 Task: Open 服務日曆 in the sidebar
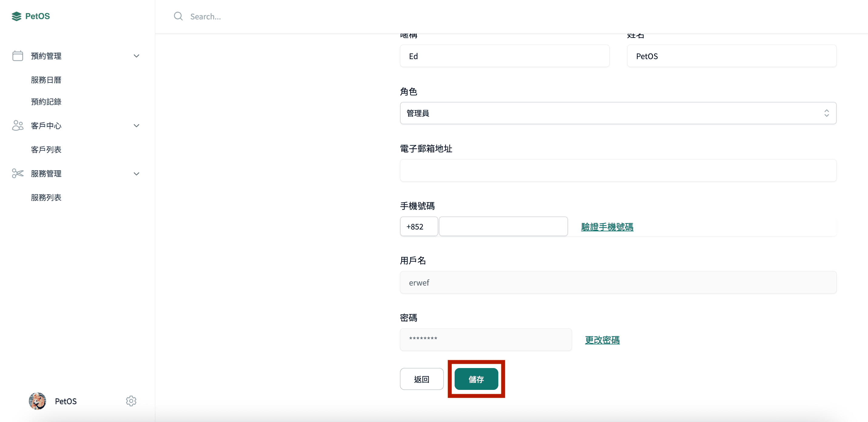[x=46, y=80]
